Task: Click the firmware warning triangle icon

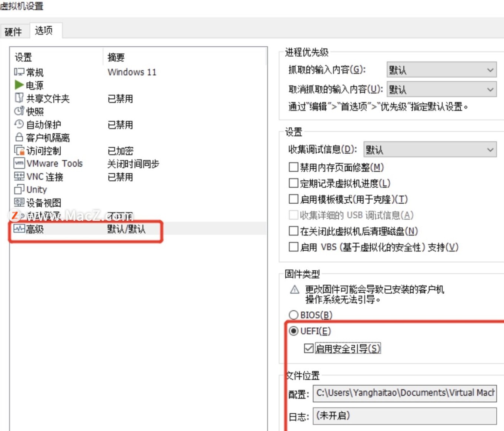Action: [295, 289]
